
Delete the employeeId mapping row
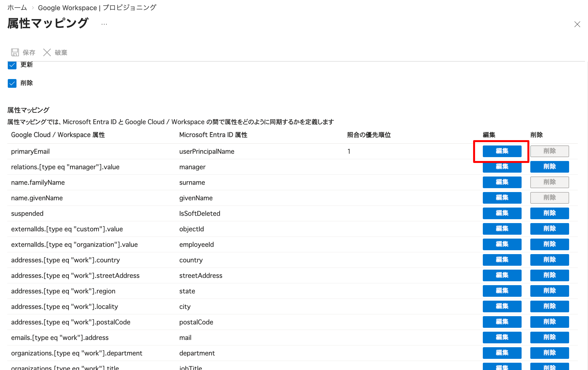click(x=549, y=244)
